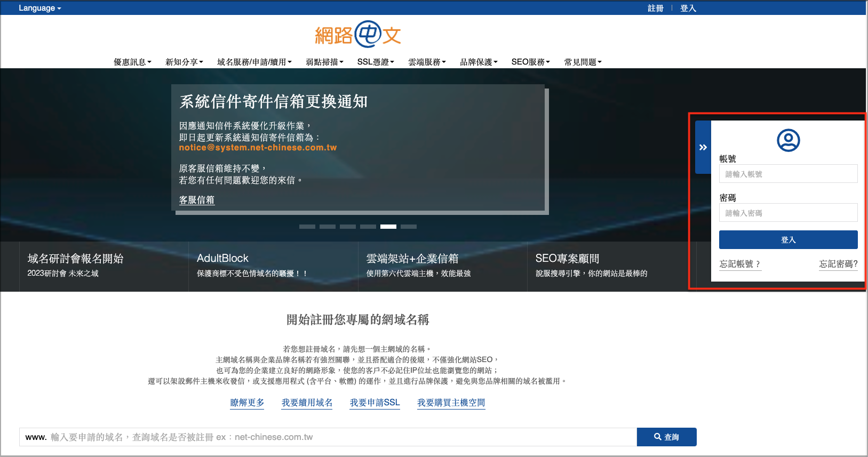Viewport: 868px width, 457px height.
Task: Click the 我要申請SSL link
Action: [375, 403]
